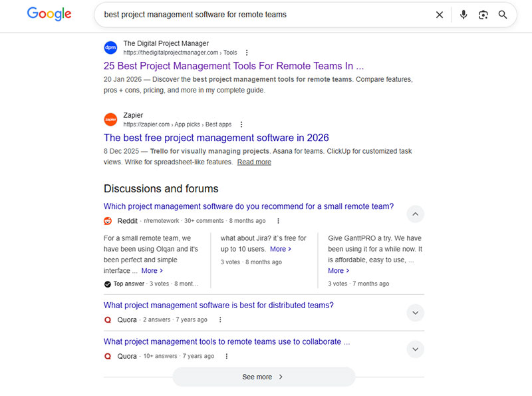Open three-dot menu for Digital Project Manager result
The image size is (532, 396).
(x=246, y=53)
